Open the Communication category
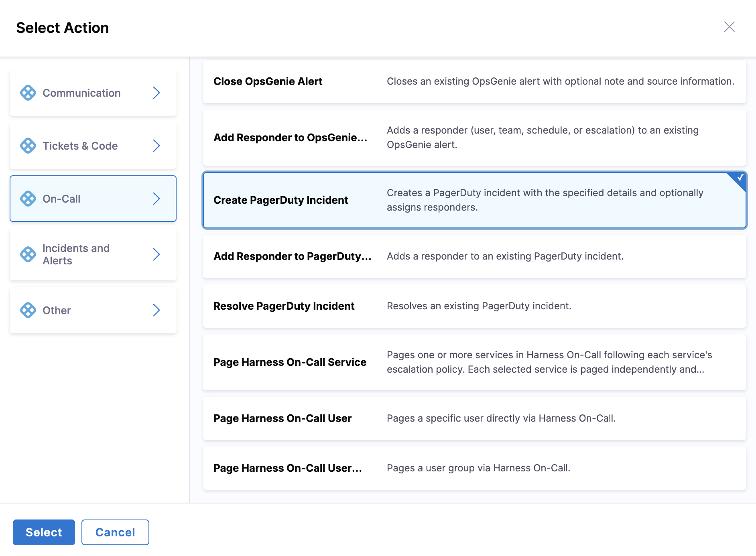 coord(93,93)
